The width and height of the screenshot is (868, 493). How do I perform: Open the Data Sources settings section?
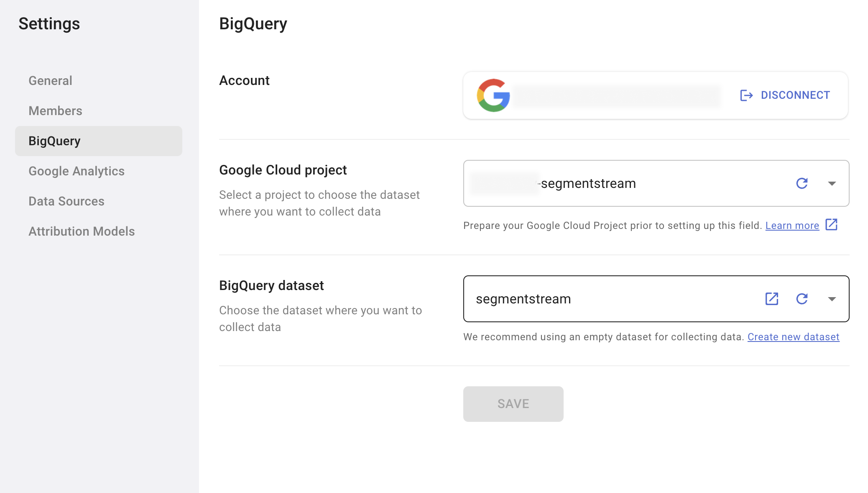66,201
